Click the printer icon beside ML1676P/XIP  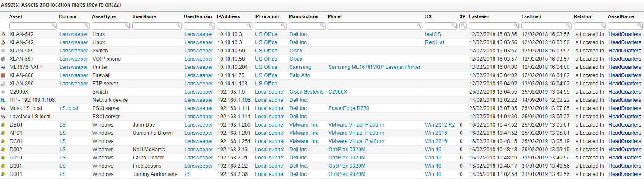(x=3, y=67)
